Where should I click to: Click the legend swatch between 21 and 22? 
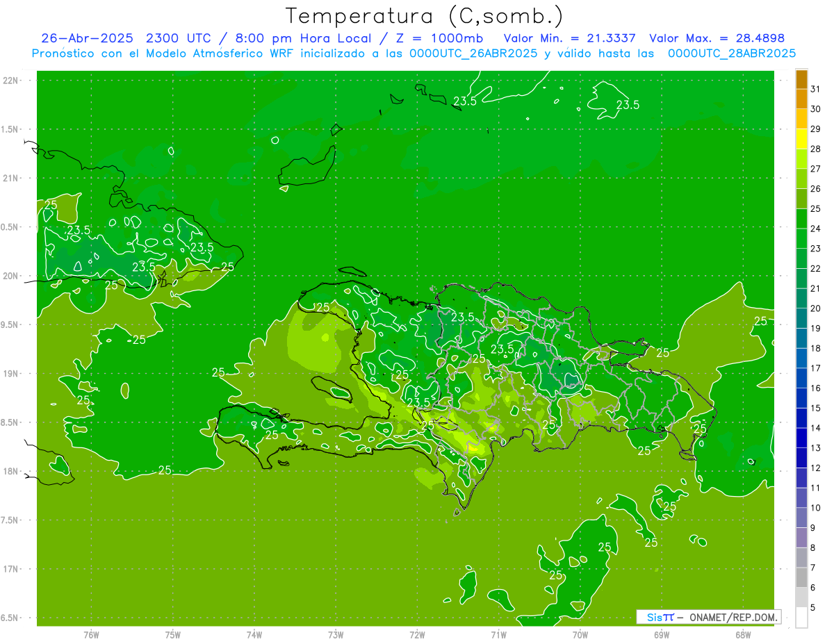802,279
